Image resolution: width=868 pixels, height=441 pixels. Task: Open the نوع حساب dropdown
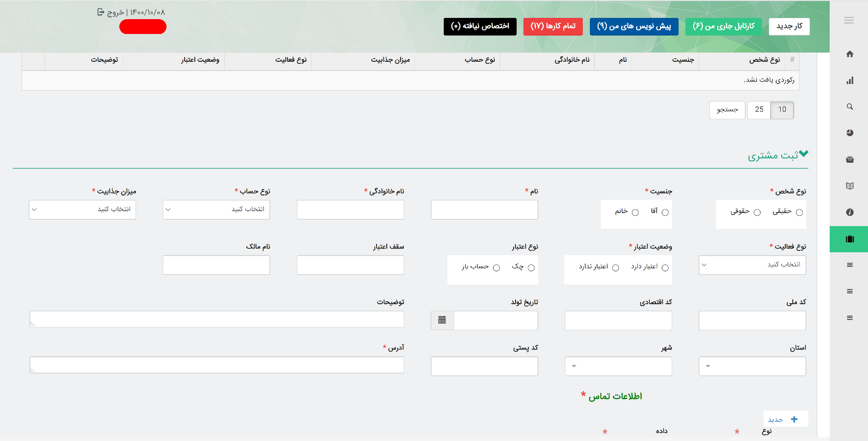tap(216, 209)
